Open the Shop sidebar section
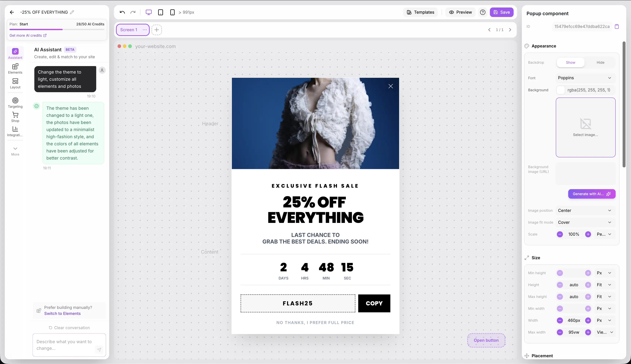631x364 pixels. [x=15, y=117]
